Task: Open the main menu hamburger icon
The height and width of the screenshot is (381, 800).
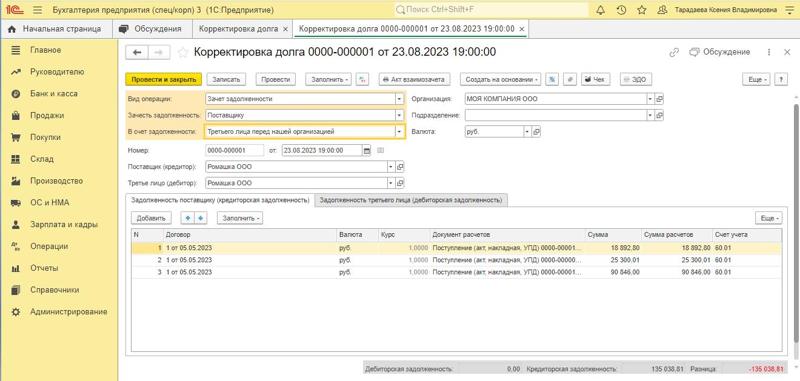Action: (37, 10)
